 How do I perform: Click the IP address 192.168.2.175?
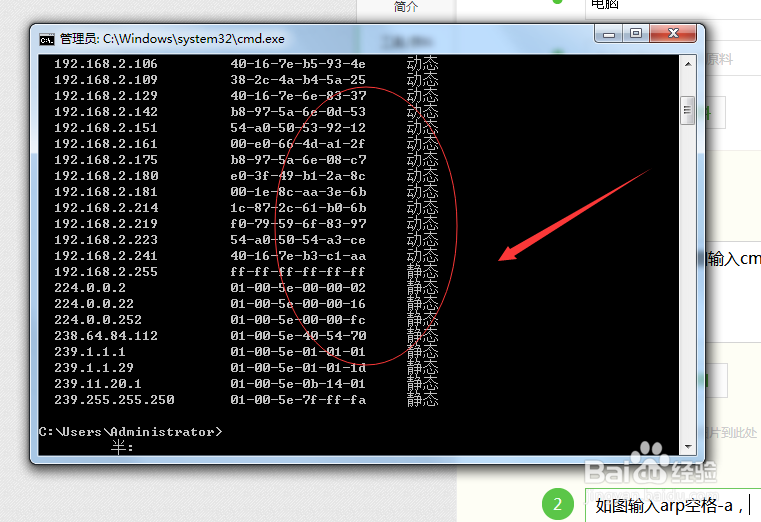pos(106,160)
